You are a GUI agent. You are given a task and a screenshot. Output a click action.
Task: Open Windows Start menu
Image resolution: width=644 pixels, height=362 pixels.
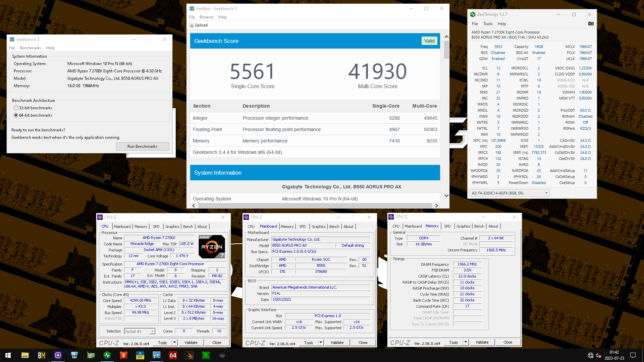(8, 355)
